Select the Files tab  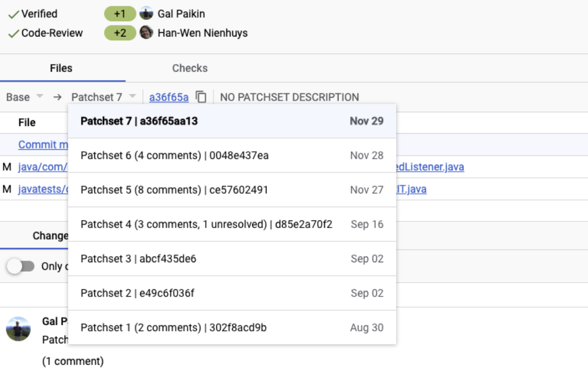point(60,68)
